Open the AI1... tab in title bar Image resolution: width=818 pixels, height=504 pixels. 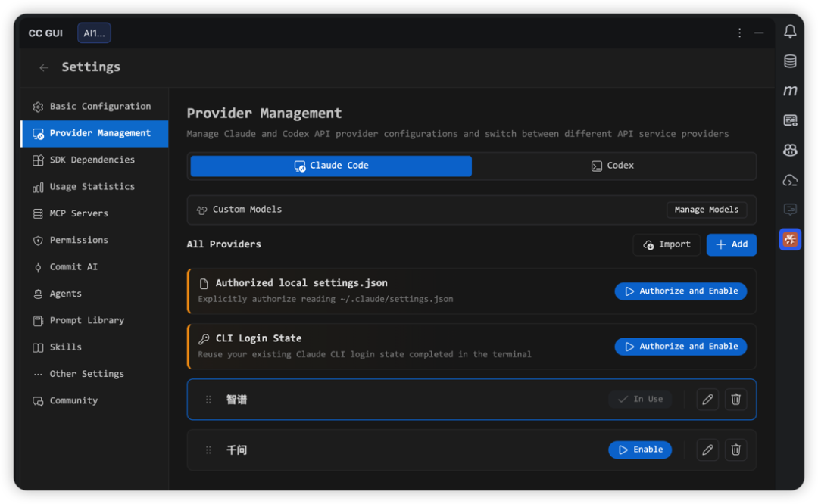[95, 33]
